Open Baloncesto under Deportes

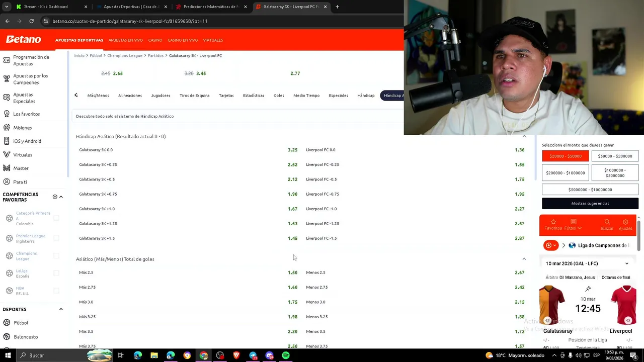coord(26,337)
